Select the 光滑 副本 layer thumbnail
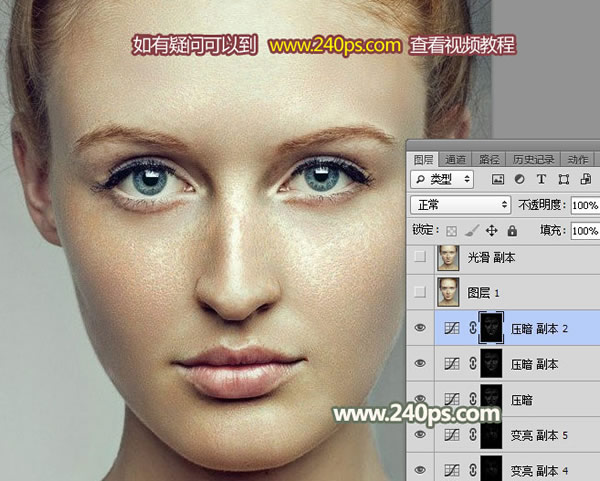Image resolution: width=600 pixels, height=481 pixels. pyautogui.click(x=448, y=258)
